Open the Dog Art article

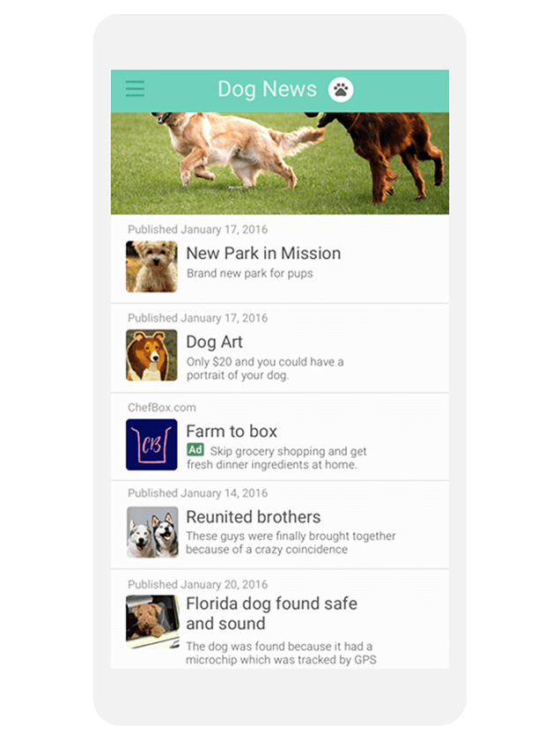coord(280,348)
